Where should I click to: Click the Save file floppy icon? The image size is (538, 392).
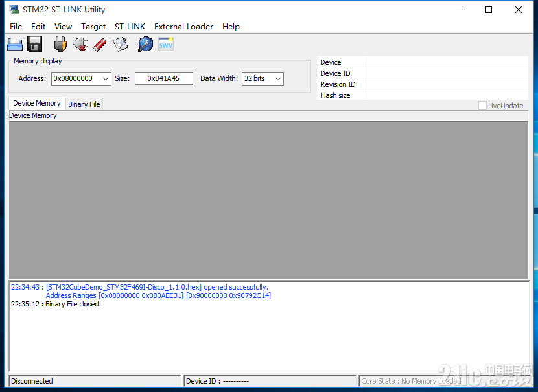point(34,44)
